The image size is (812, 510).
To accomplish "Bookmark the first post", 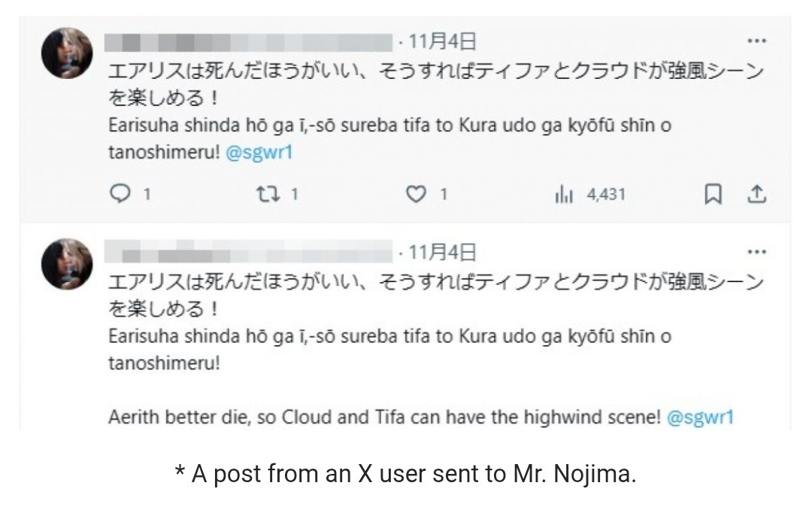I will tap(713, 194).
